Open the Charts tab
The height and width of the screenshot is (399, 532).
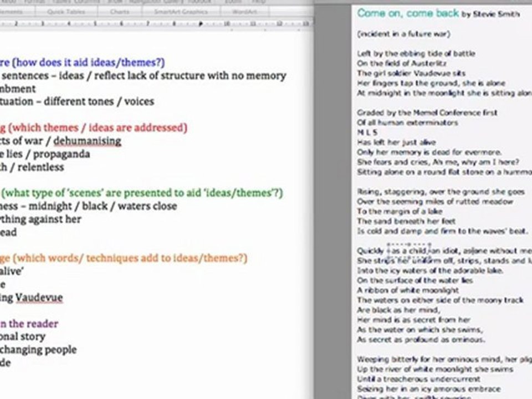[120, 12]
